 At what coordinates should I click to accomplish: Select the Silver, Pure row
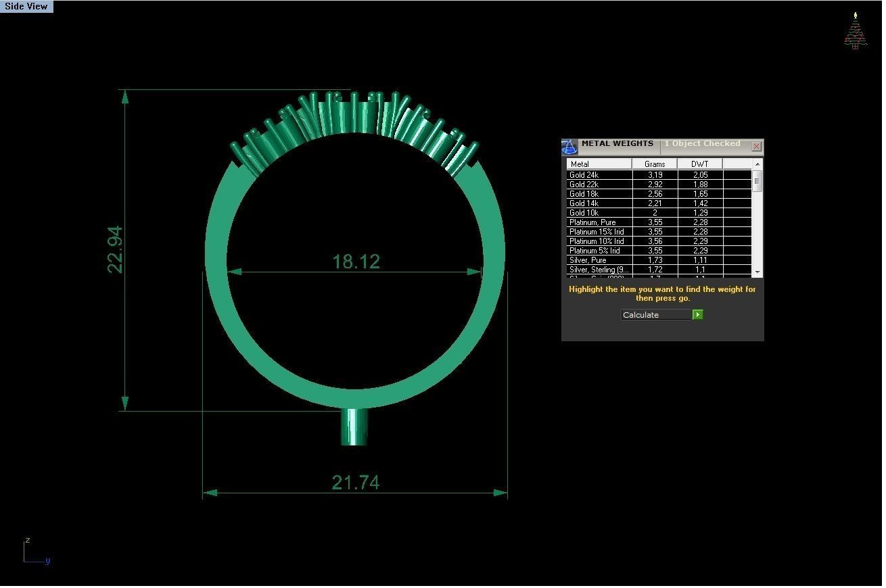coord(659,260)
